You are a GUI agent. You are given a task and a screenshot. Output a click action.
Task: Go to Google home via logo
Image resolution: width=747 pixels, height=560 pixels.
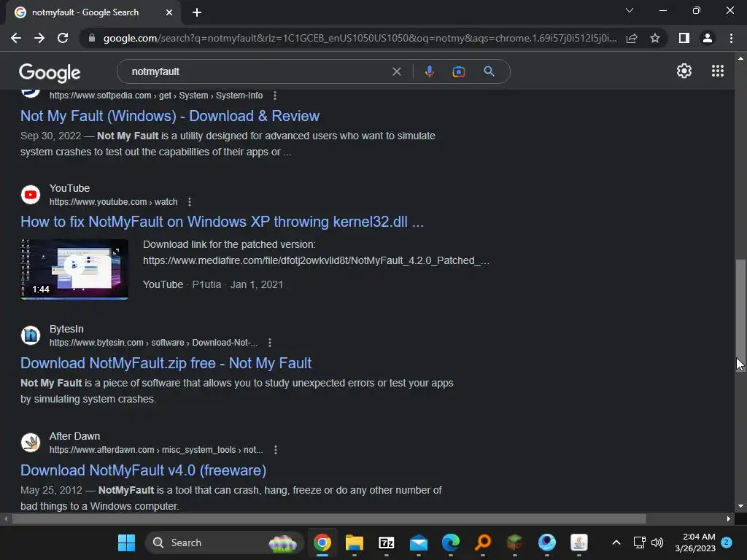(x=50, y=72)
